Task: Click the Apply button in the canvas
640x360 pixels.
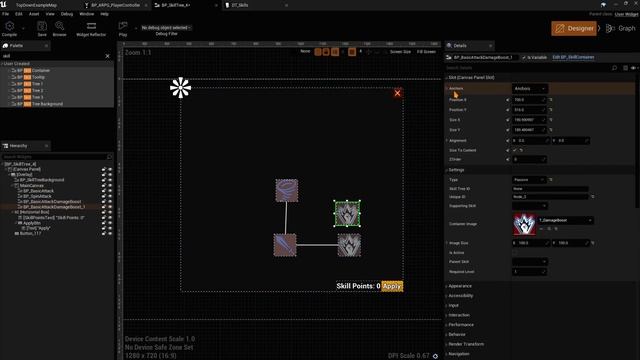Action: click(x=392, y=286)
